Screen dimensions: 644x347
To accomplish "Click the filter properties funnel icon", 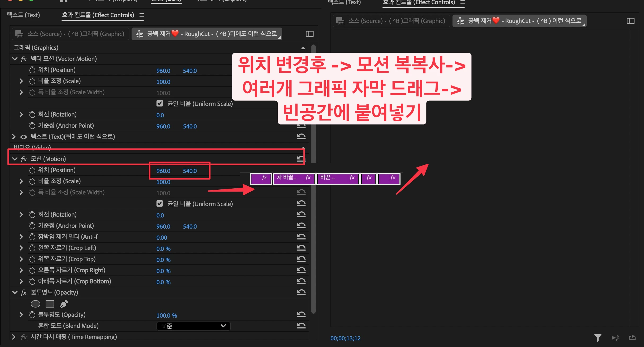I will [x=598, y=338].
